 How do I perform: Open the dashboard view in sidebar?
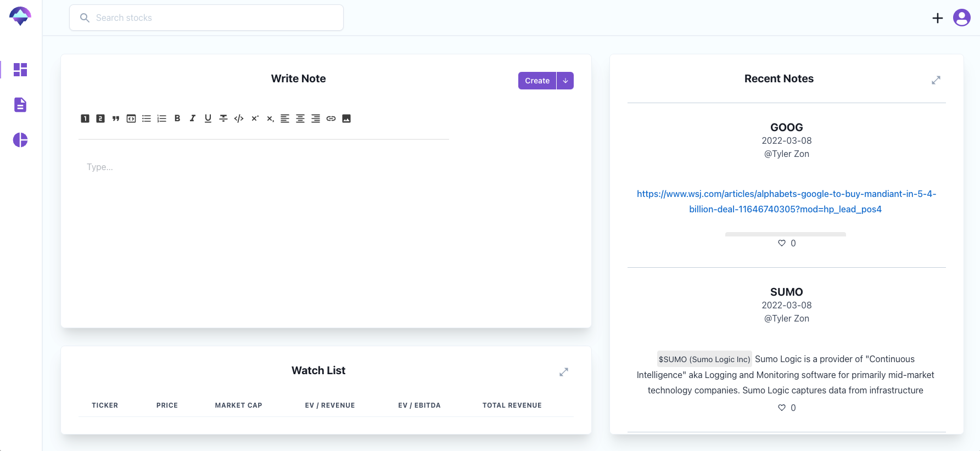tap(20, 70)
